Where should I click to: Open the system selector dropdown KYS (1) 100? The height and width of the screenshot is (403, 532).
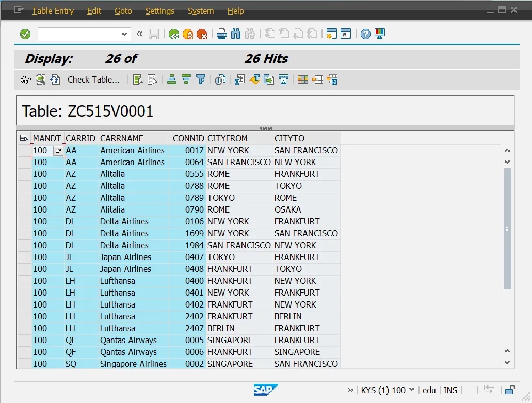(x=387, y=390)
